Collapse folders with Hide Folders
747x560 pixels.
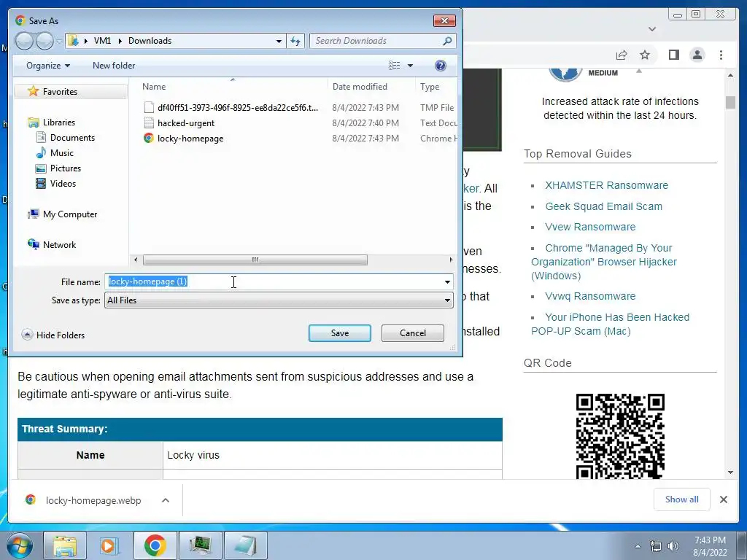(x=53, y=335)
